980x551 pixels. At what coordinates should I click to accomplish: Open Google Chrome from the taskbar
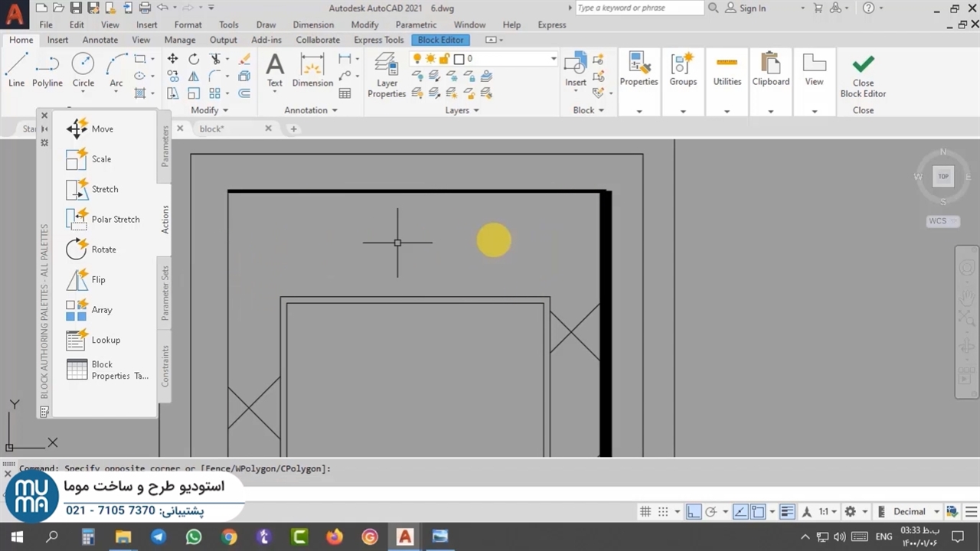229,536
